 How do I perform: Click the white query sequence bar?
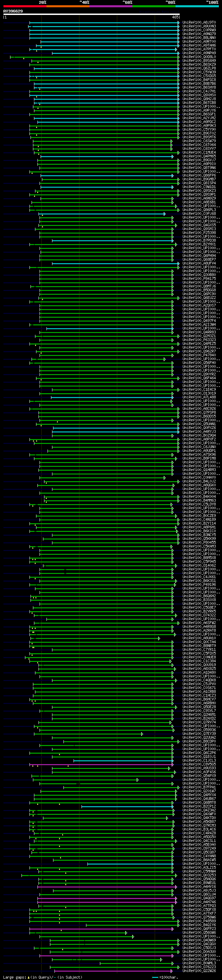[92, 15]
